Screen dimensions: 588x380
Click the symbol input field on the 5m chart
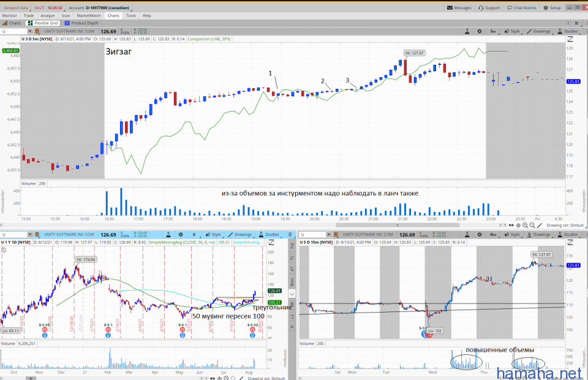(14, 31)
